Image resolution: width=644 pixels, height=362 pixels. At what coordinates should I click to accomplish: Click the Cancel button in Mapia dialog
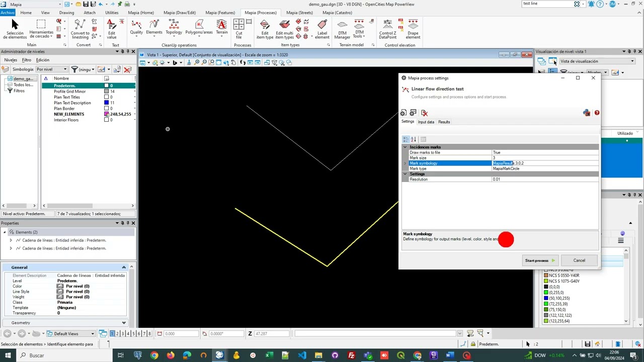point(579,260)
